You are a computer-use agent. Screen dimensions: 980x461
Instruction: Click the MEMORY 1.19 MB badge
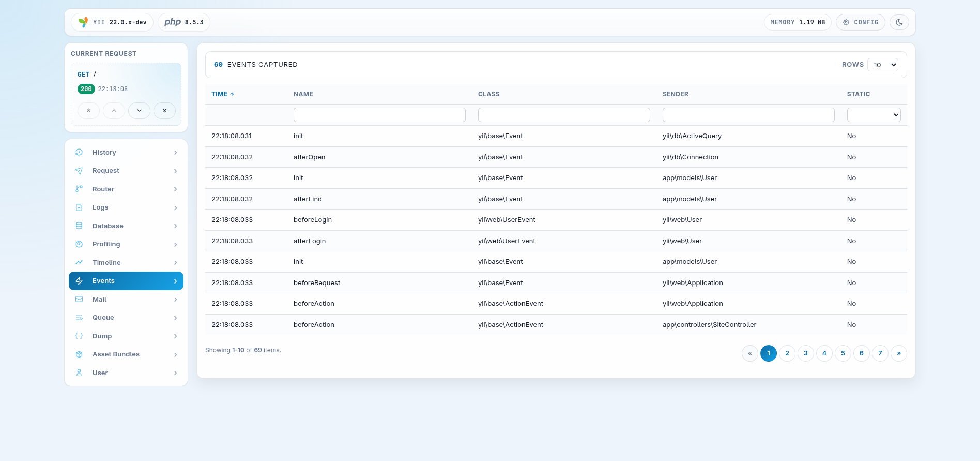798,22
